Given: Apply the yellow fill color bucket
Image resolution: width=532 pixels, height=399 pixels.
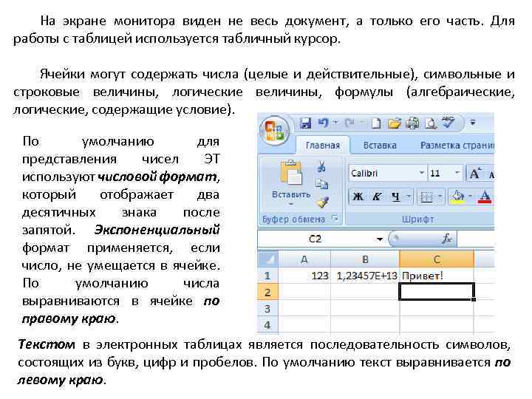Looking at the screenshot, I should [x=457, y=197].
